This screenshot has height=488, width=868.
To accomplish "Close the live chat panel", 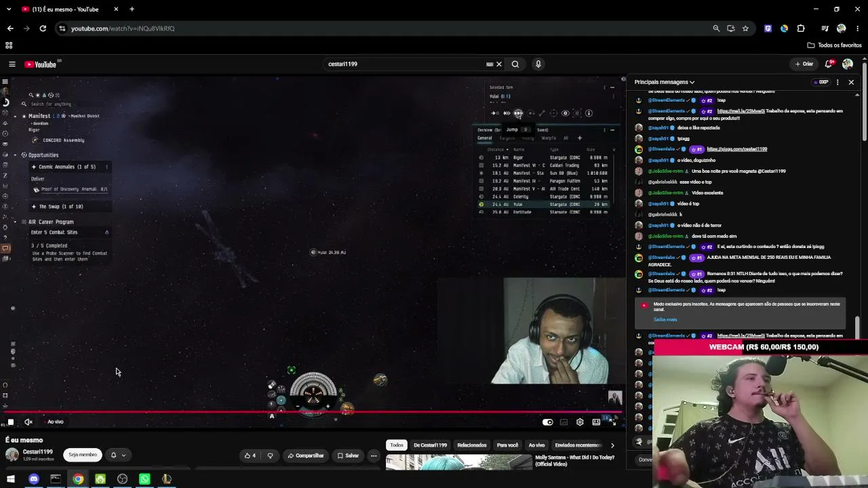I will point(851,82).
